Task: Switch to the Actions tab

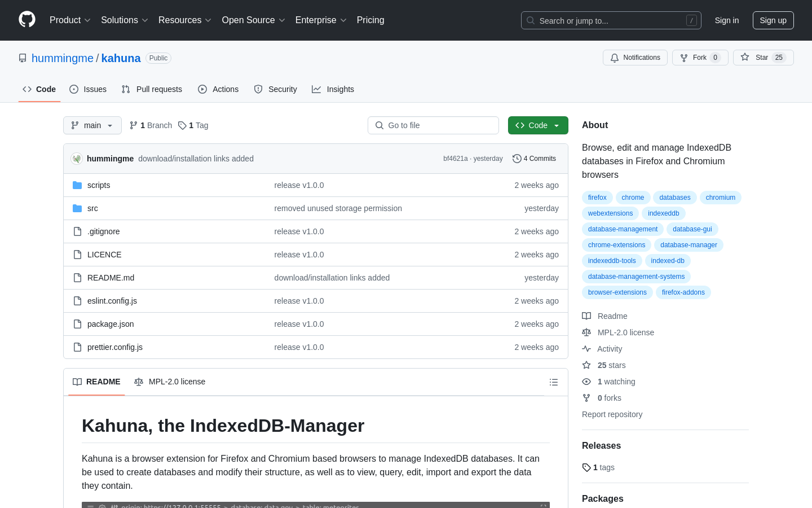Action: click(218, 89)
